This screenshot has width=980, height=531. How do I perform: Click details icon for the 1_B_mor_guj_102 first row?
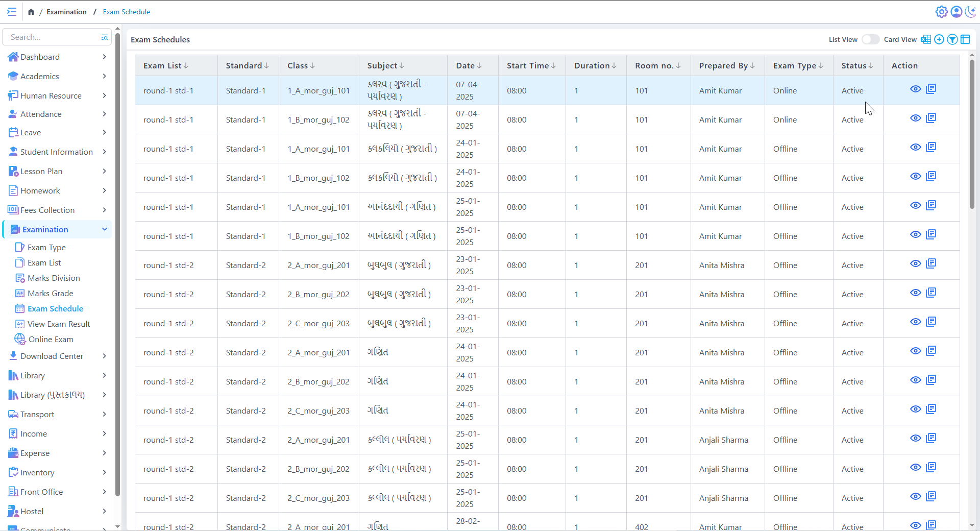(931, 118)
